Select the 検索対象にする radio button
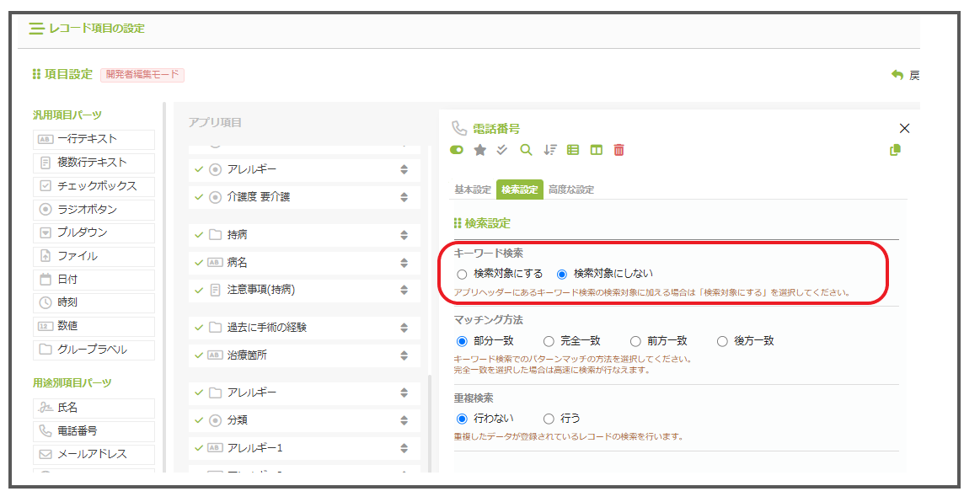Viewport: 980px width, 502px height. [x=462, y=274]
